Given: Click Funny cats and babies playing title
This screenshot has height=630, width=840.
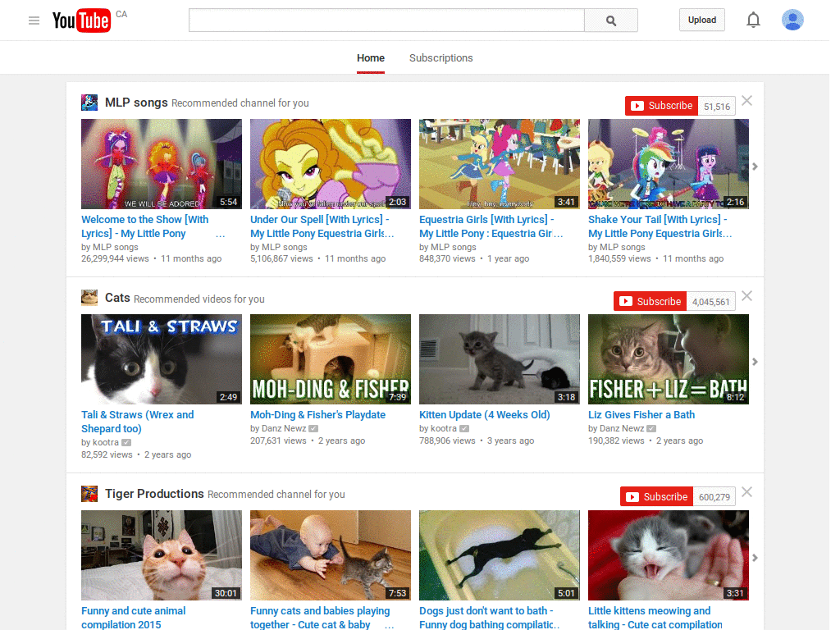Looking at the screenshot, I should pos(321,617).
